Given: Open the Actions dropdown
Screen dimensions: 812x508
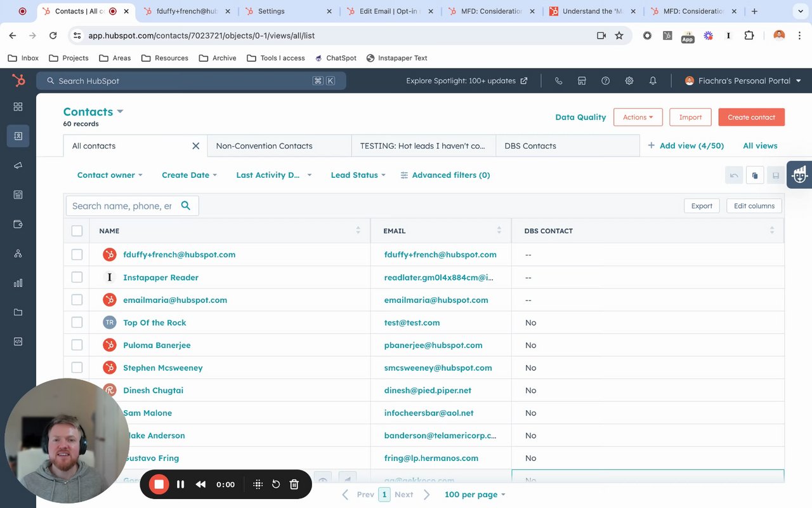Looking at the screenshot, I should [638, 117].
